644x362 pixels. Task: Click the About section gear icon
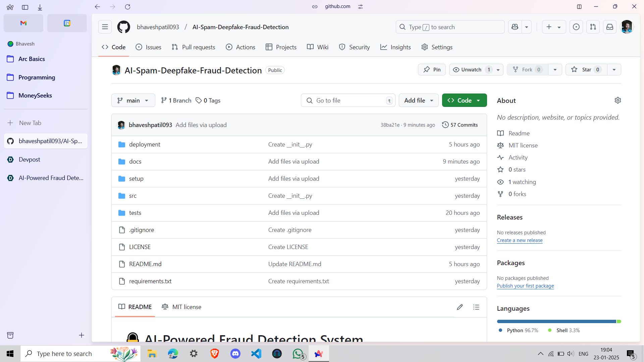(618, 100)
